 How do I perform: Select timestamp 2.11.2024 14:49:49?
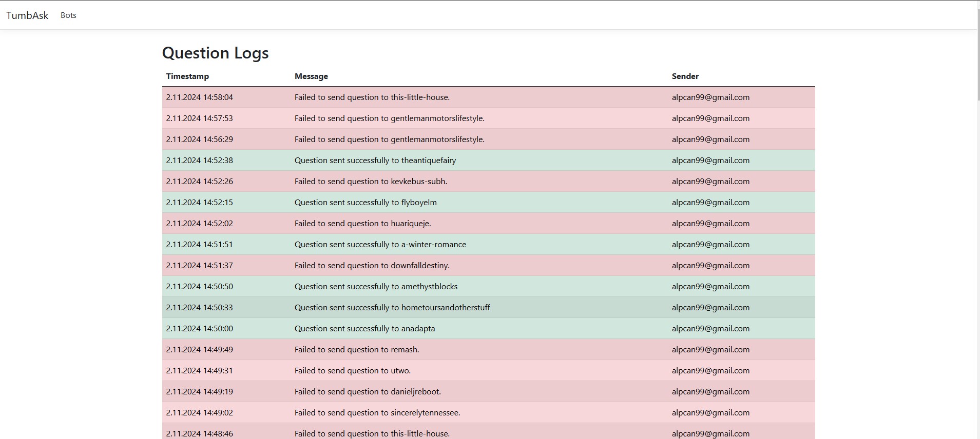click(199, 350)
